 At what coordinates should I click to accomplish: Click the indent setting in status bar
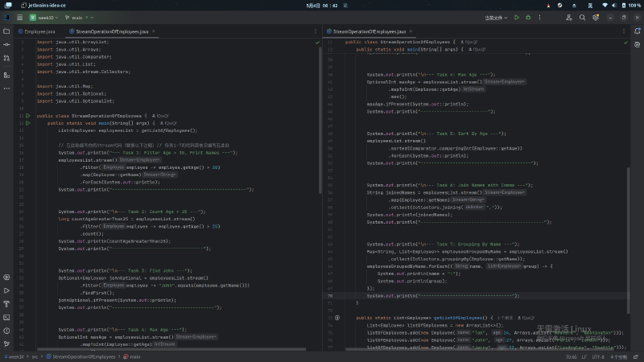(618, 357)
